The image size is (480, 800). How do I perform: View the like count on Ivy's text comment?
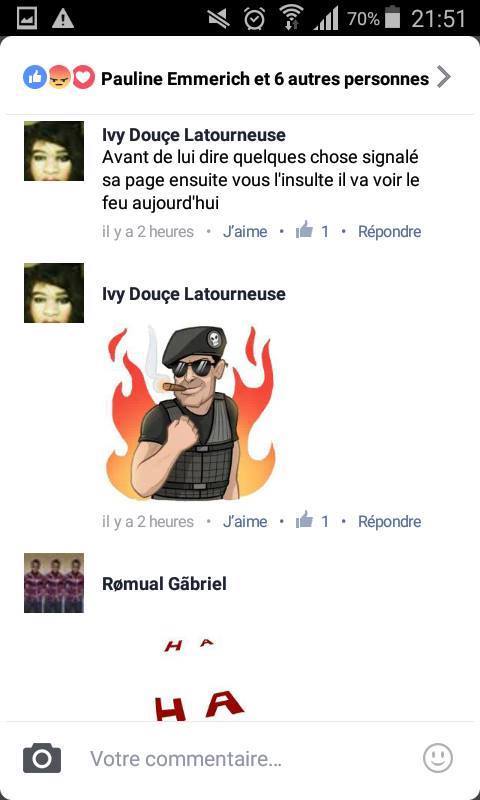[x=312, y=231]
